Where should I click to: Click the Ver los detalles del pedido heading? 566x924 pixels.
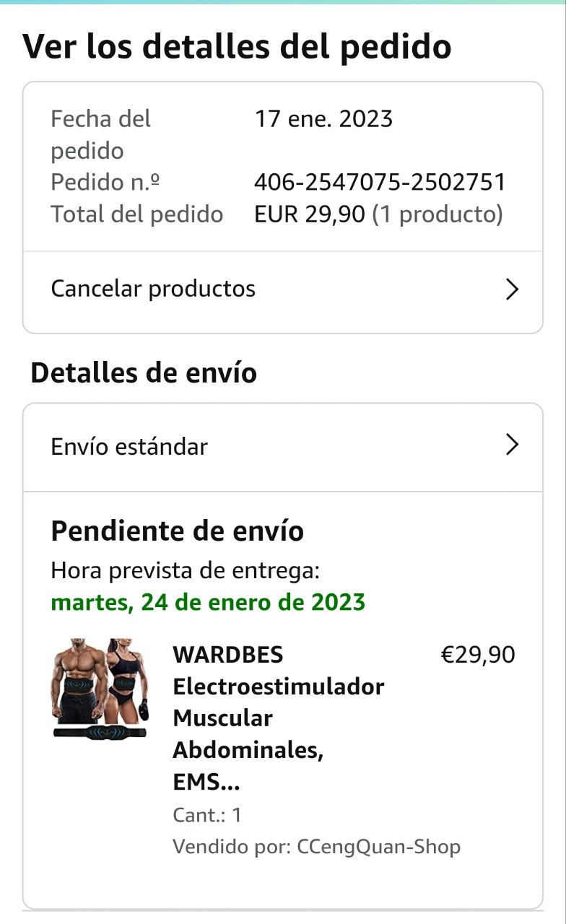pos(238,47)
